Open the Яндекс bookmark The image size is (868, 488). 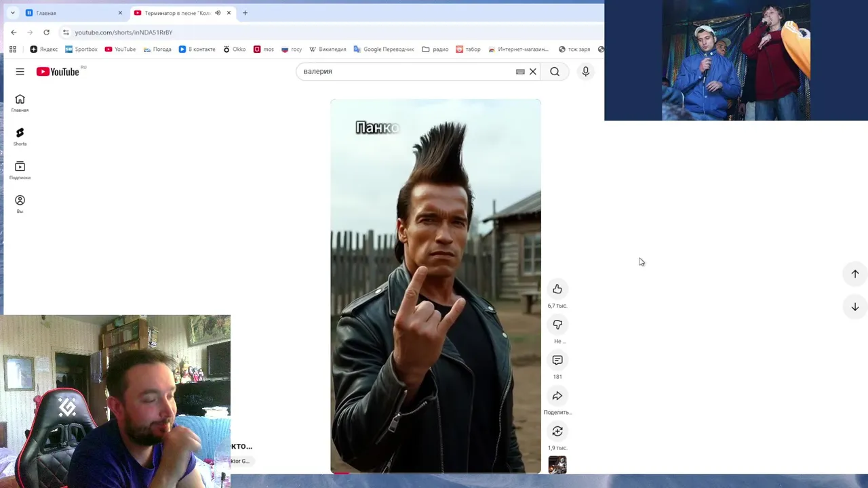[44, 49]
